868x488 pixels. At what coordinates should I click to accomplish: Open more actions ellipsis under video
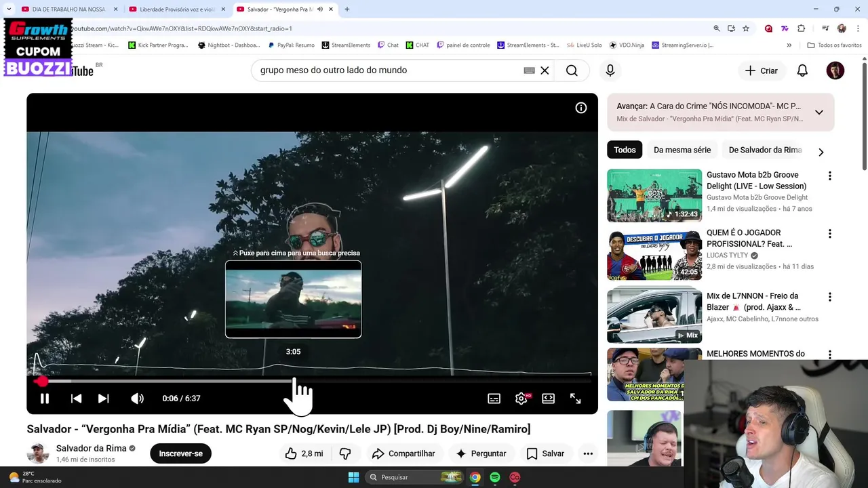(x=588, y=453)
